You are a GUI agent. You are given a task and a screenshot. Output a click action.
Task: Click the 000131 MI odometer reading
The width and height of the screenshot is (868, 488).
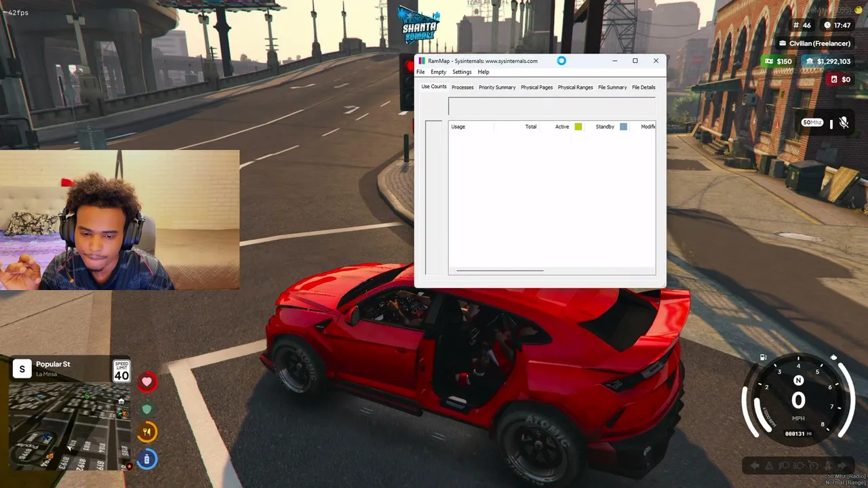coord(798,434)
